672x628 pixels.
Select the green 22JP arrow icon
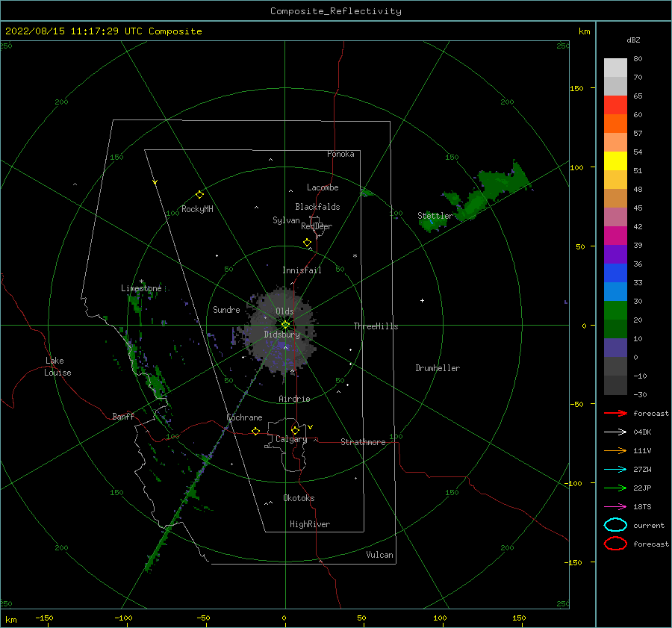pyautogui.click(x=615, y=488)
